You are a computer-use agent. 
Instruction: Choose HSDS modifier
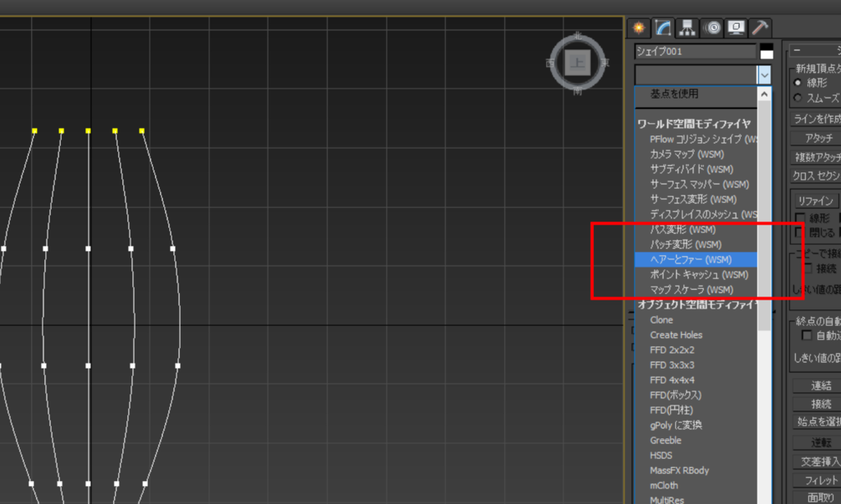696,456
